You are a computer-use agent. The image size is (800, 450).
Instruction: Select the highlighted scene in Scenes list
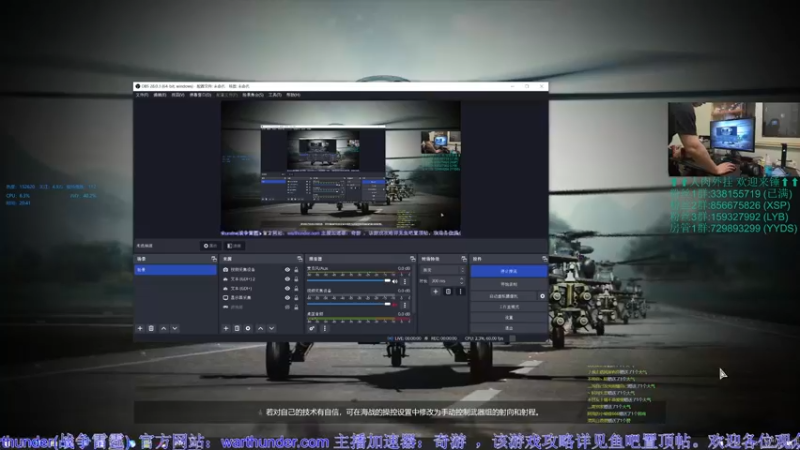point(175,270)
